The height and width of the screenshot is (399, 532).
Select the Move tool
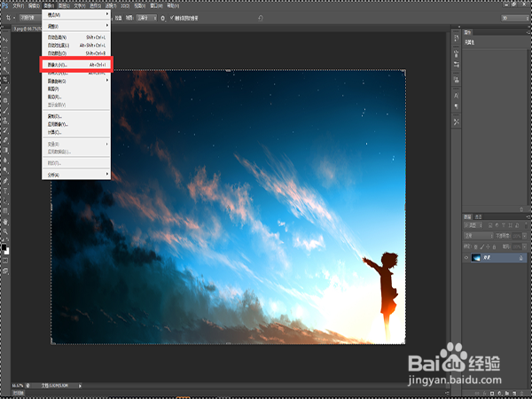pyautogui.click(x=5, y=41)
